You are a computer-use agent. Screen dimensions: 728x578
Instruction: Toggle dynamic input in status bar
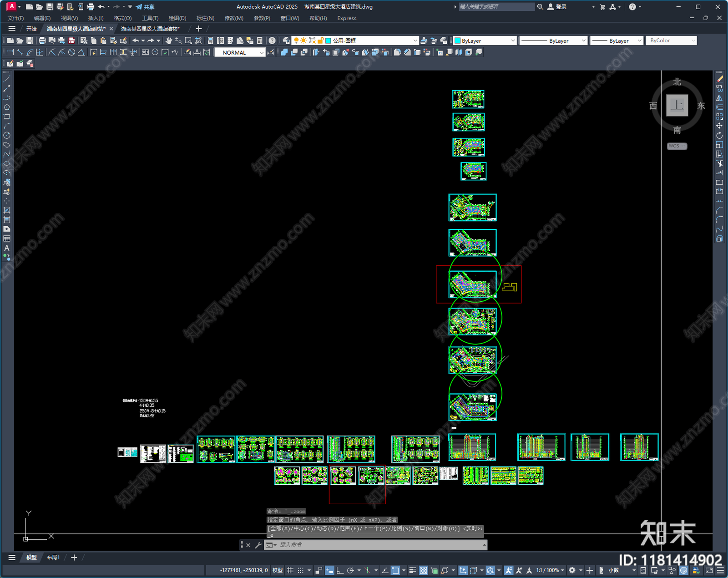pyautogui.click(x=329, y=570)
